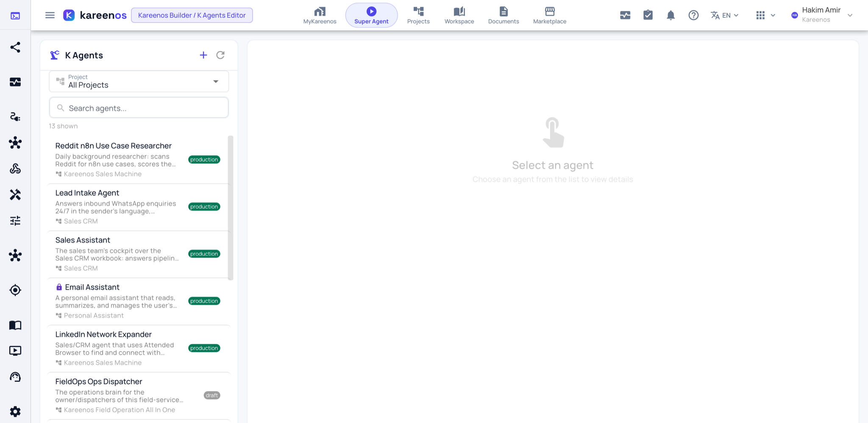Click the "Select an agent" placeholder heading
Viewport: 868px width, 423px height.
pos(553,165)
